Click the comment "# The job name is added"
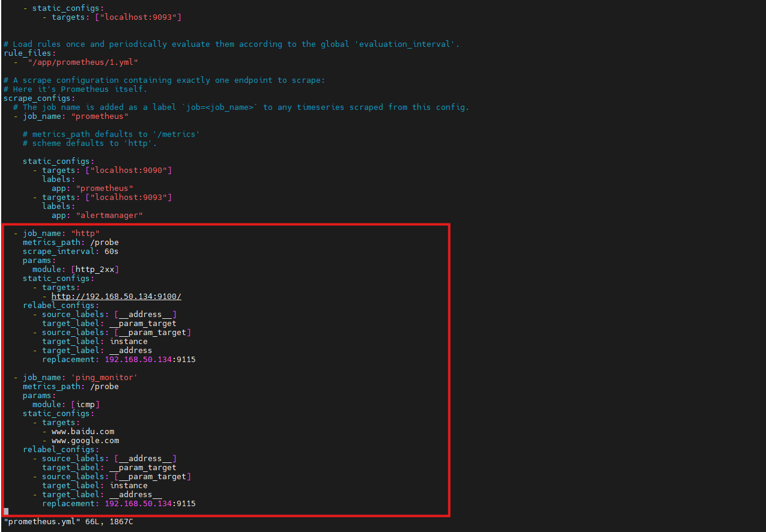 pos(241,107)
